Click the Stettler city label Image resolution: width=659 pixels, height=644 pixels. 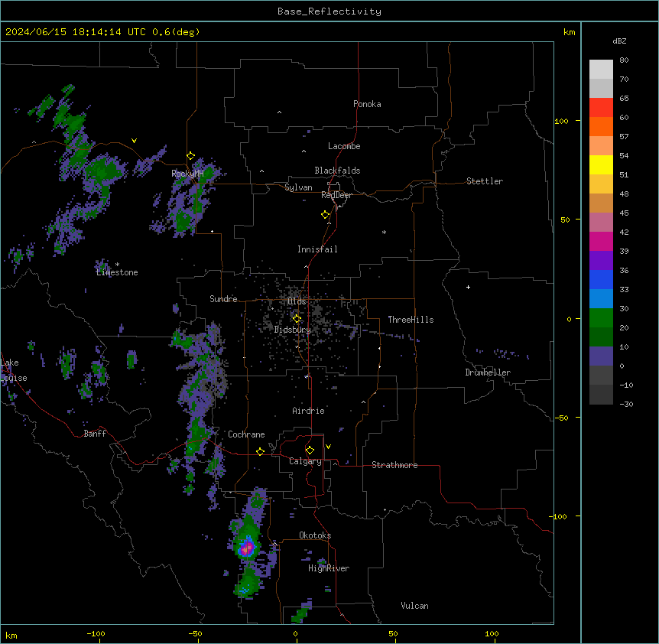tap(485, 181)
